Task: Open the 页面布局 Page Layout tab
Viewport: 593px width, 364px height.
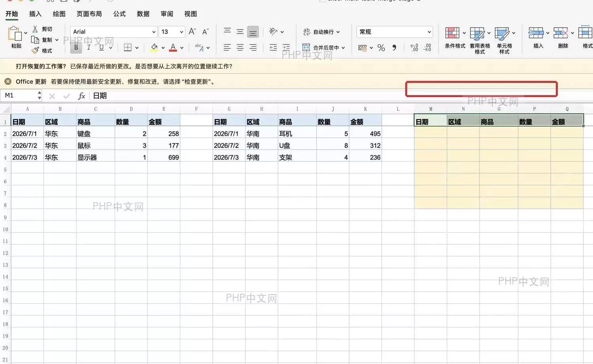Action: tap(89, 14)
